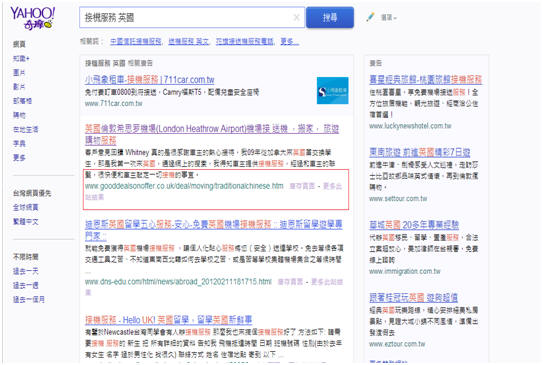This screenshot has height=365, width=543.
Task: Click 更多... after the related search suggestions
Action: (290, 42)
